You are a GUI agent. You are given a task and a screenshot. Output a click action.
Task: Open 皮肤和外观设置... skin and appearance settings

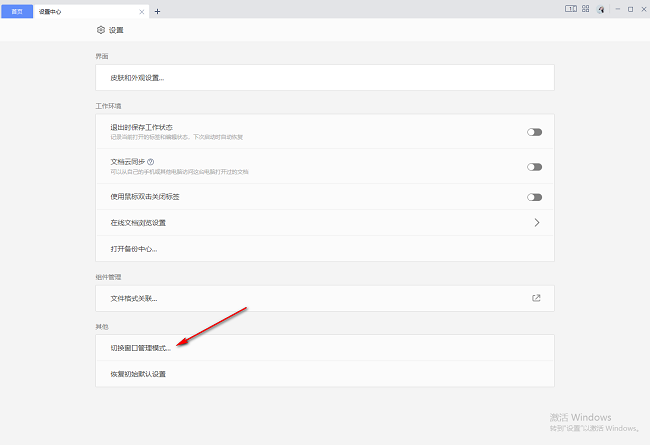coord(325,78)
